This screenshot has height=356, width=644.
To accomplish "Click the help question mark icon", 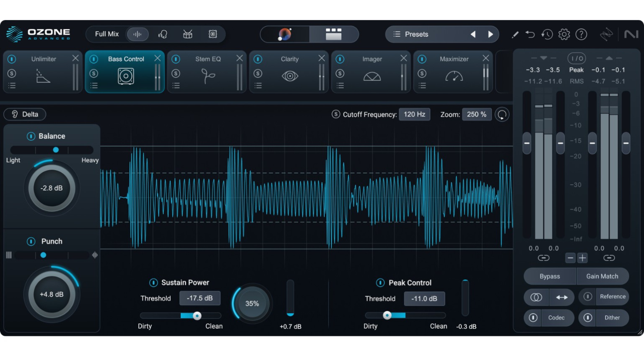I will click(581, 34).
